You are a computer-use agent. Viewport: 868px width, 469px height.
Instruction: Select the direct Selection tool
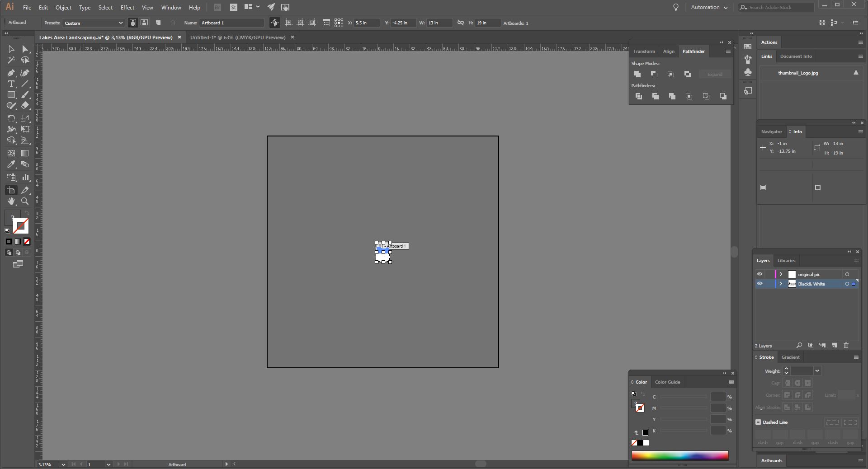tap(25, 49)
